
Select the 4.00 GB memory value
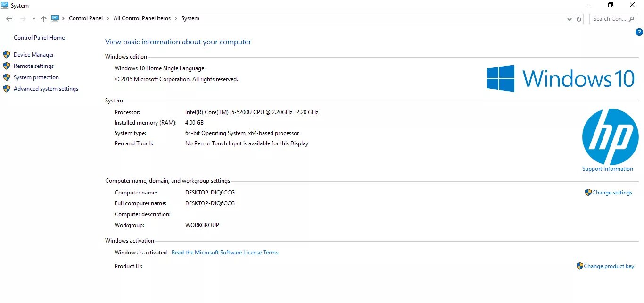[195, 123]
